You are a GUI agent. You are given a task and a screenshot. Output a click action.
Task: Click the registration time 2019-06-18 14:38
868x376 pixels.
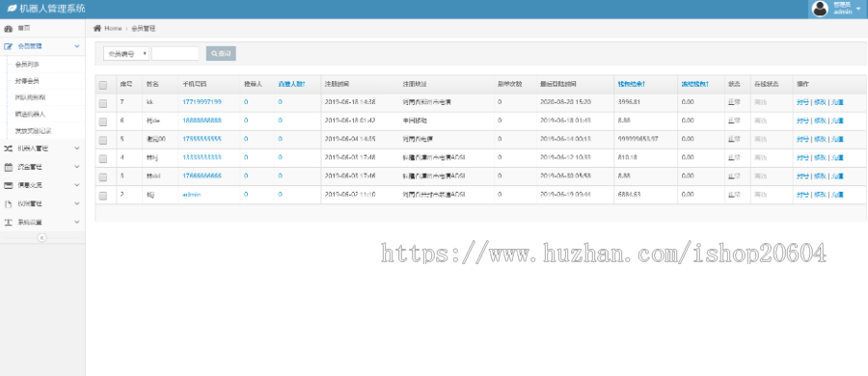(350, 102)
